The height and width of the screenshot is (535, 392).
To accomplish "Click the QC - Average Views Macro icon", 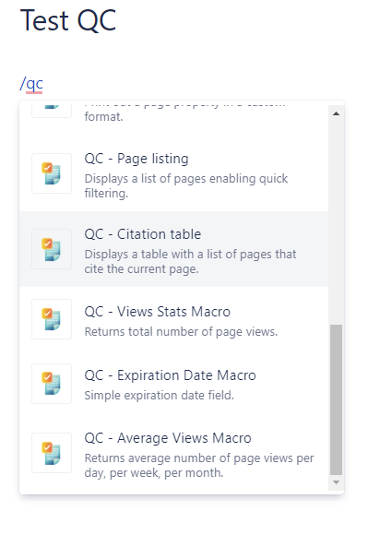I will pyautogui.click(x=52, y=453).
